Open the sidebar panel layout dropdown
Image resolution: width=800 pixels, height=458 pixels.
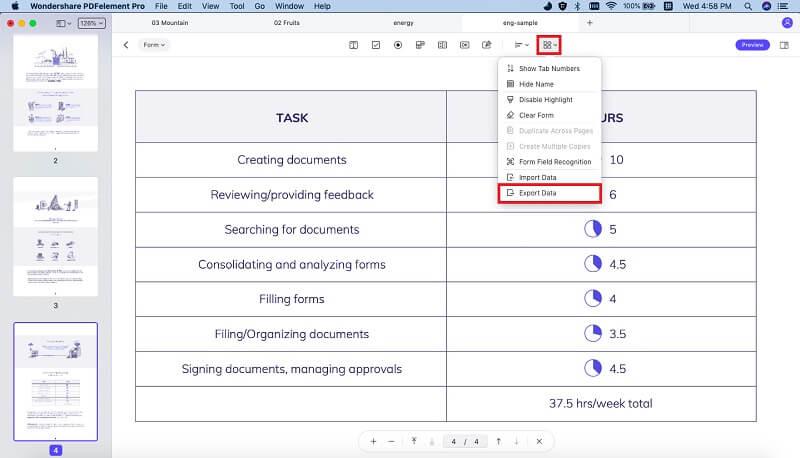(63, 23)
